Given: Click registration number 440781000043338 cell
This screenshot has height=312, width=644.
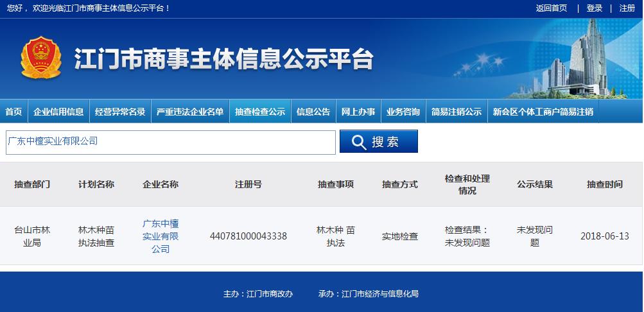Looking at the screenshot, I should coord(248,236).
